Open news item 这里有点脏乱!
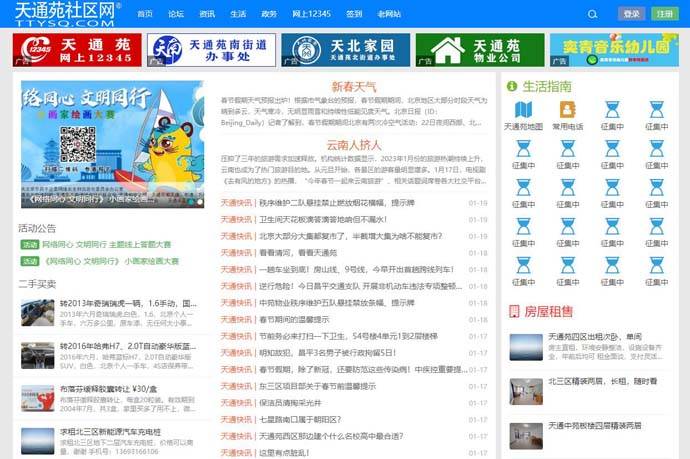690x459 pixels. 284,453
